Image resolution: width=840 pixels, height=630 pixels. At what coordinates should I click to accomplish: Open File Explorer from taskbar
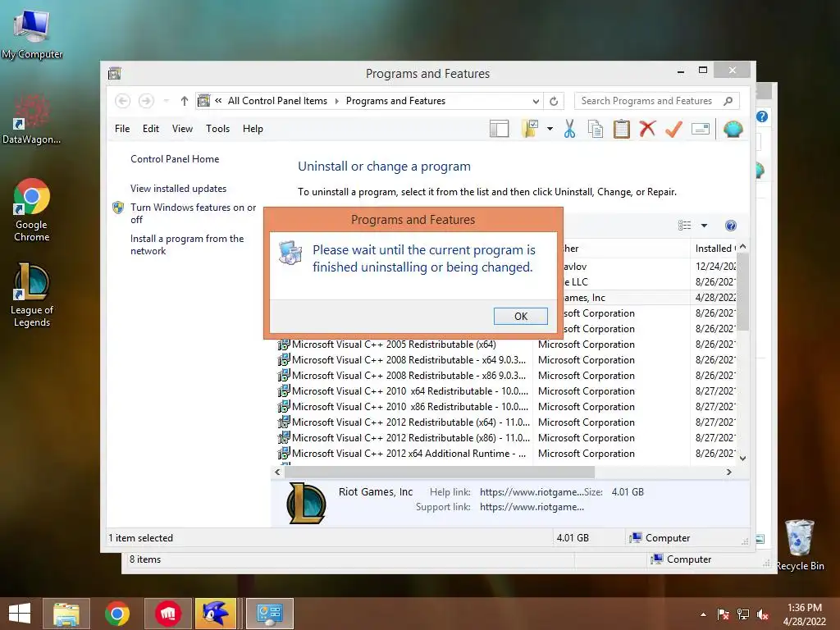[66, 614]
